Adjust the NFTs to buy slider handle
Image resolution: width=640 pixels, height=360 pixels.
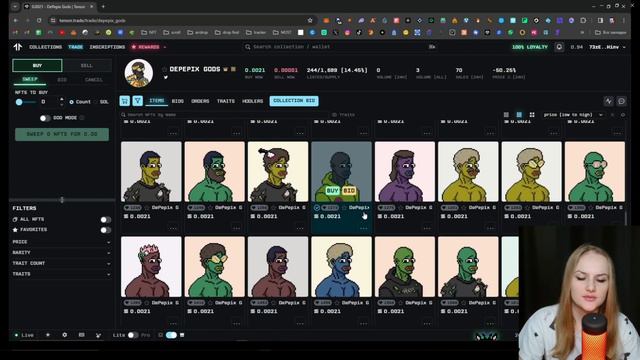click(19, 102)
